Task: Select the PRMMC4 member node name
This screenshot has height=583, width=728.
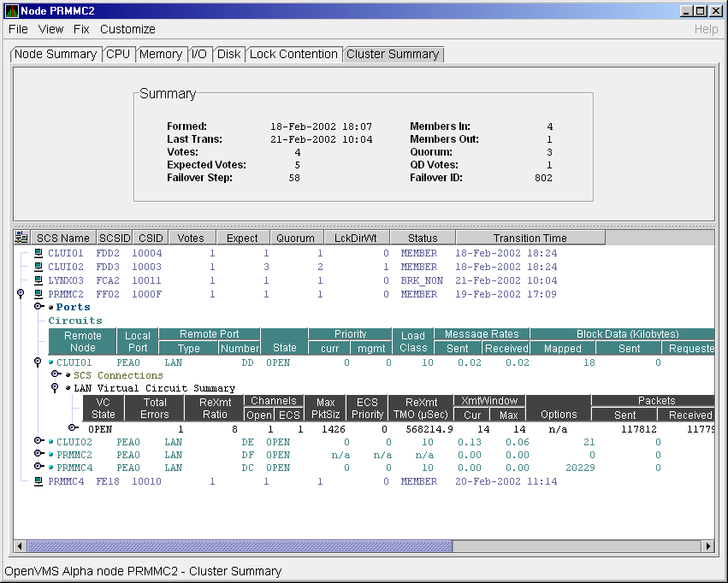Action: pos(66,481)
